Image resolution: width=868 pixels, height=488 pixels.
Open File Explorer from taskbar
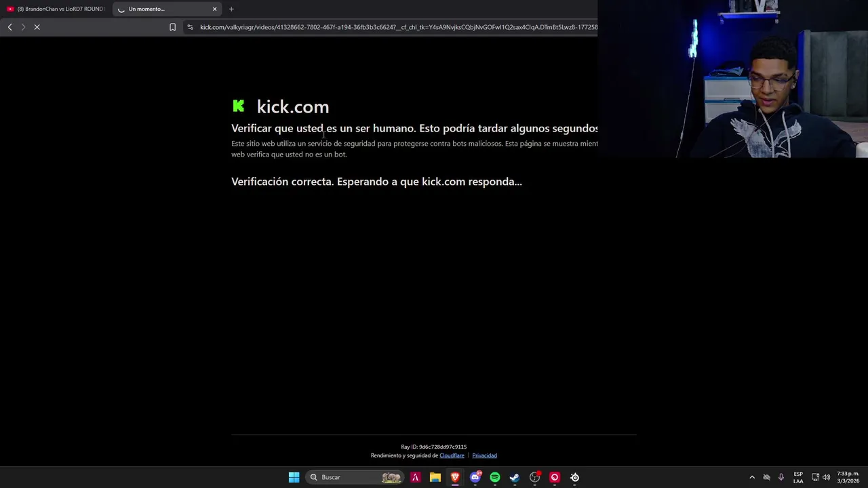click(435, 477)
